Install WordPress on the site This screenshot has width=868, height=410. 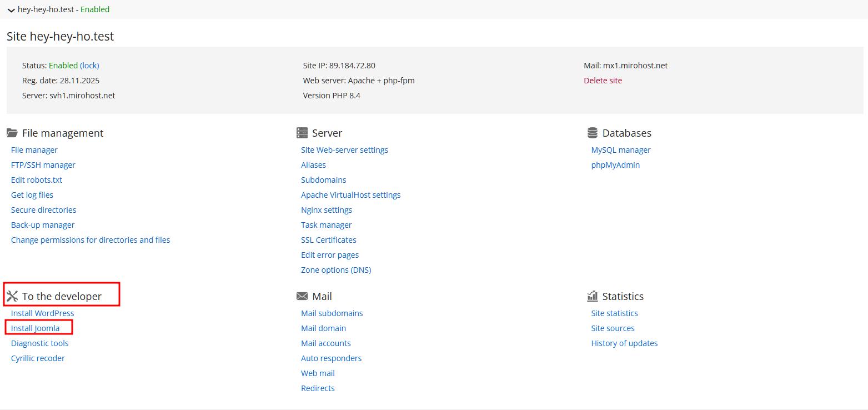pos(42,313)
